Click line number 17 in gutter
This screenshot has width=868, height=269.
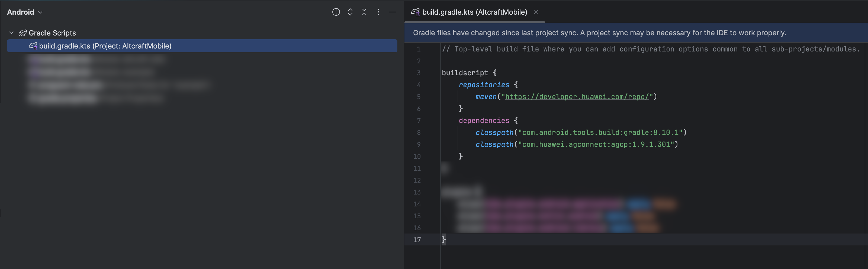417,240
